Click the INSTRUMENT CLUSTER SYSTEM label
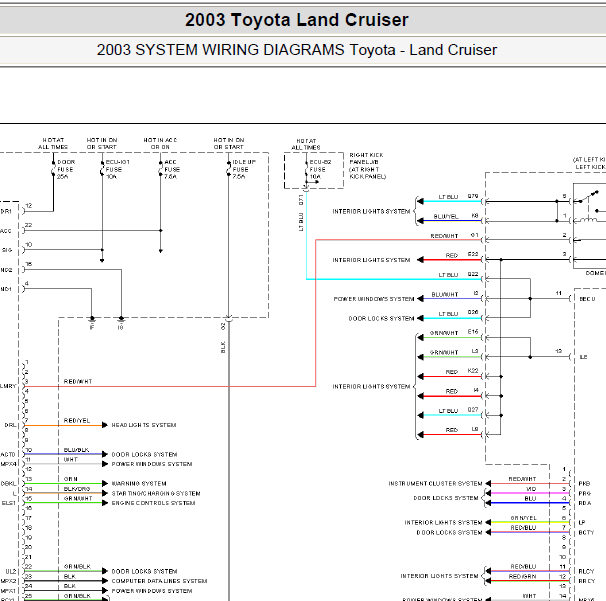 click(435, 484)
